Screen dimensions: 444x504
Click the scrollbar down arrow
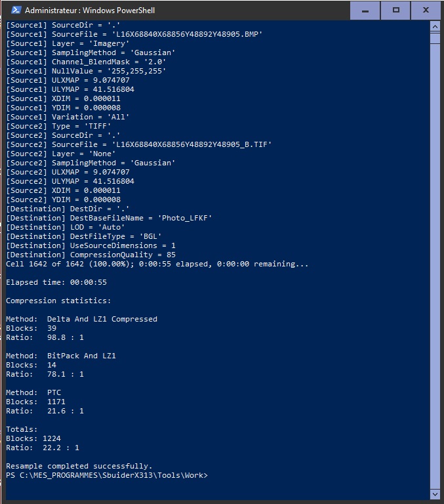pos(435,494)
